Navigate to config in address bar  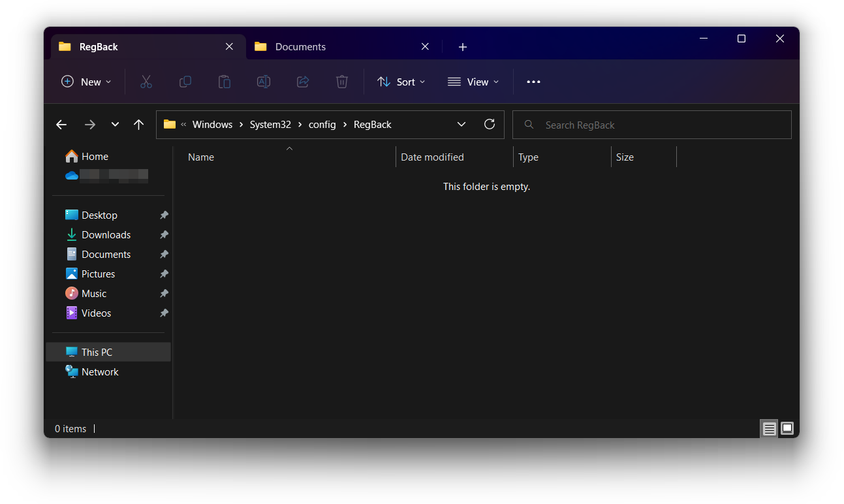tap(322, 124)
